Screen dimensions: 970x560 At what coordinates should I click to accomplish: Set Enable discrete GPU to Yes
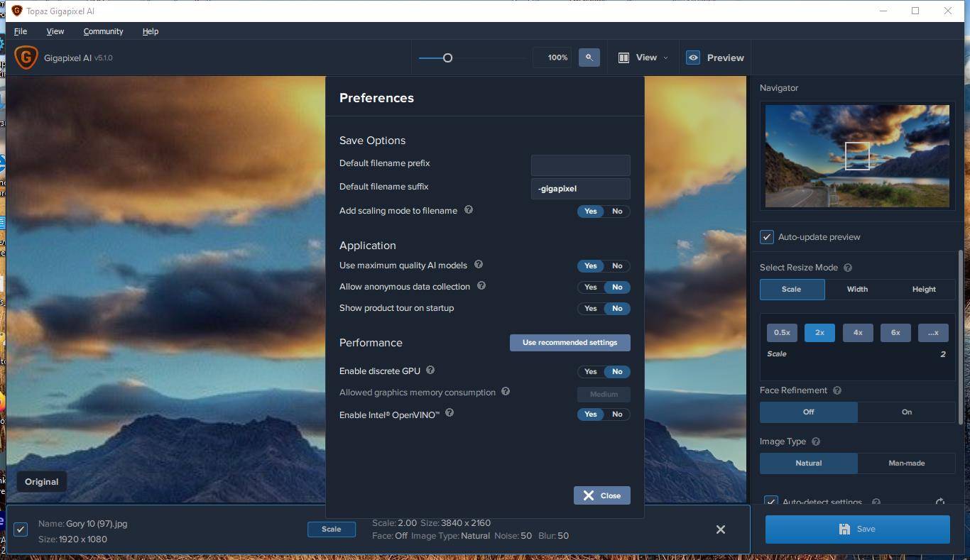point(590,371)
